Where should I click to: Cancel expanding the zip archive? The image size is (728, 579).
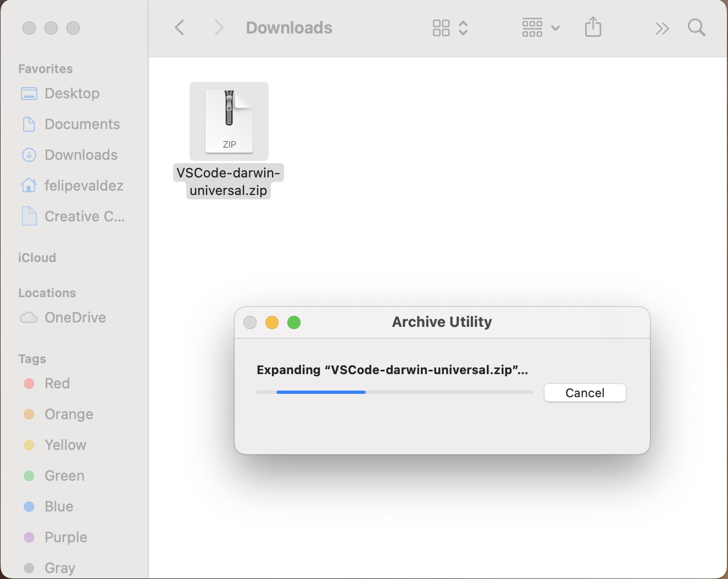[x=585, y=393]
